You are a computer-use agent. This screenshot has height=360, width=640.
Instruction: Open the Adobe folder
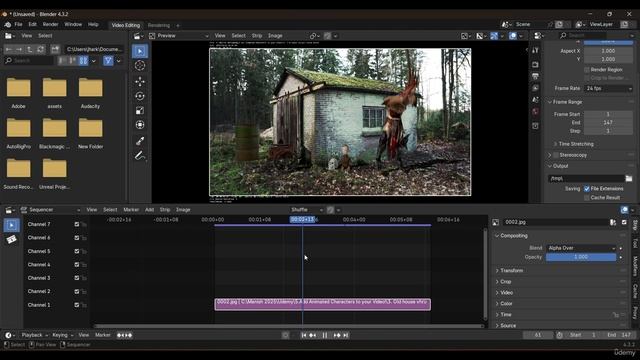coord(18,93)
